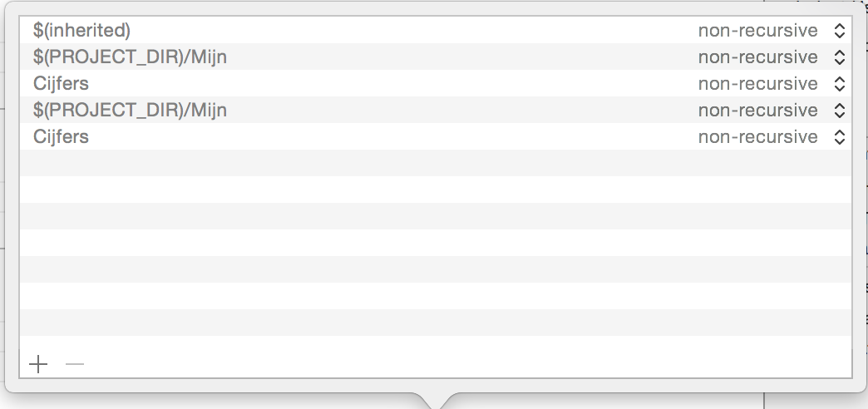This screenshot has width=868, height=409.
Task: Click chevron icon on second $(PROJECT_DIR)/Mijn row
Action: coord(839,111)
